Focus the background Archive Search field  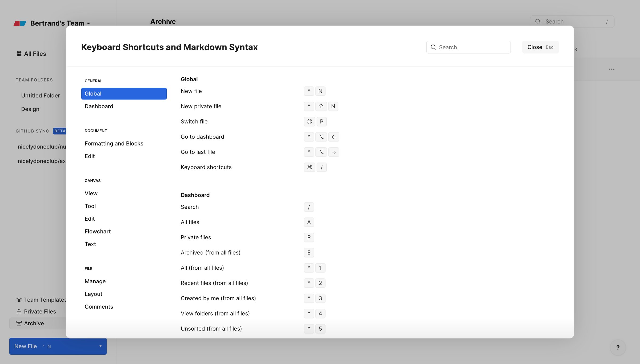tap(572, 22)
